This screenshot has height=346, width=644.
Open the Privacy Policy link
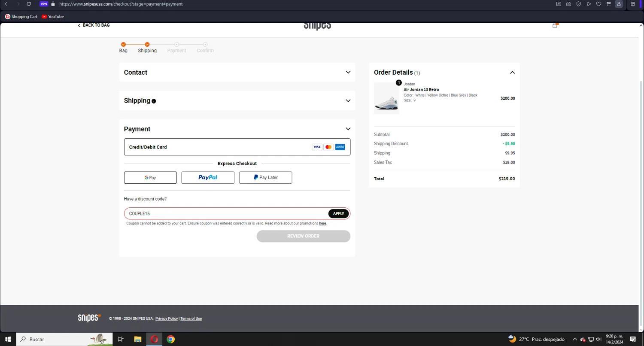pyautogui.click(x=167, y=319)
